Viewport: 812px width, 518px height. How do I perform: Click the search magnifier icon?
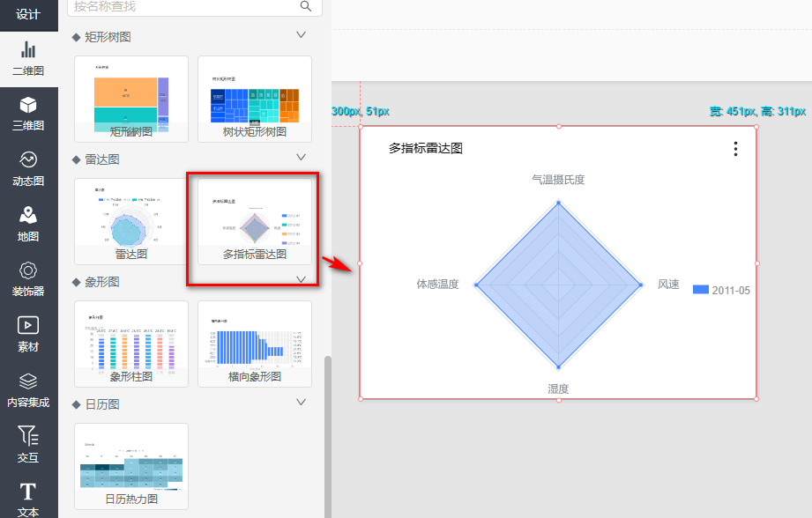[306, 6]
